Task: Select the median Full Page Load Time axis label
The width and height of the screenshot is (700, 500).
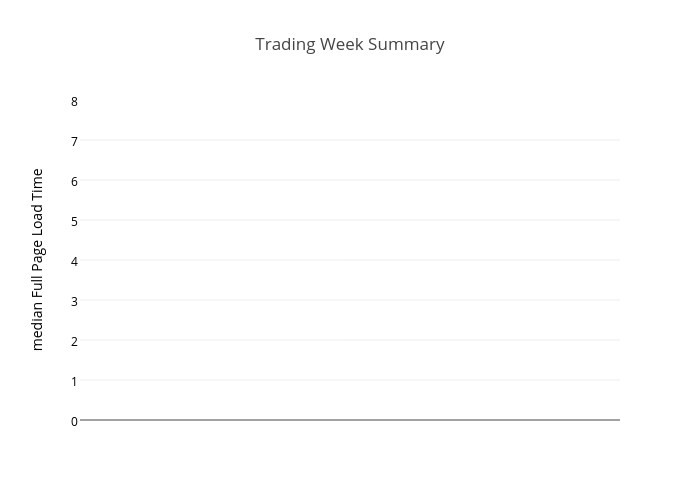Action: (38, 259)
